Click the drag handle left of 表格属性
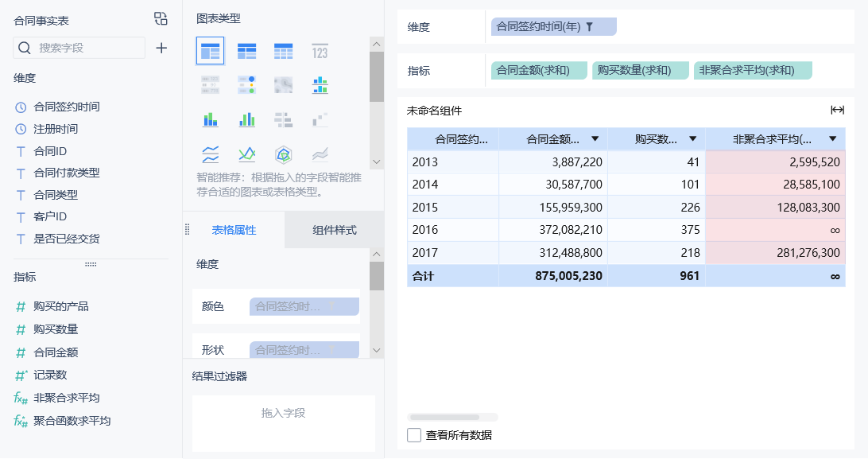Image resolution: width=868 pixels, height=459 pixels. (x=187, y=230)
